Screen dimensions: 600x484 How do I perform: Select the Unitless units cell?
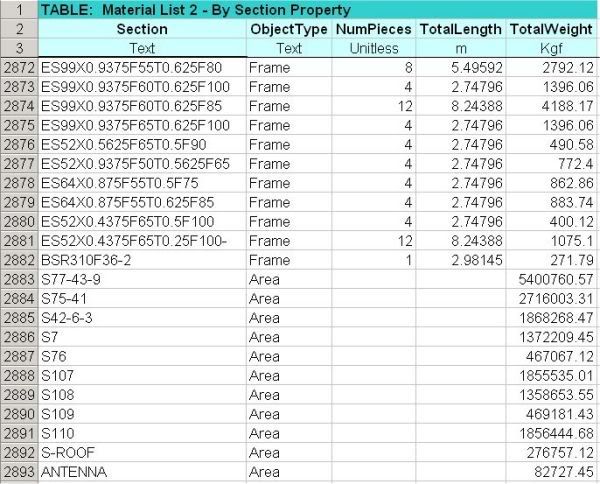point(373,48)
